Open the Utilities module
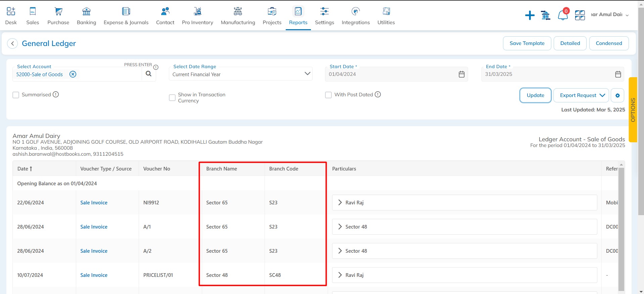The height and width of the screenshot is (294, 644). pos(386,16)
